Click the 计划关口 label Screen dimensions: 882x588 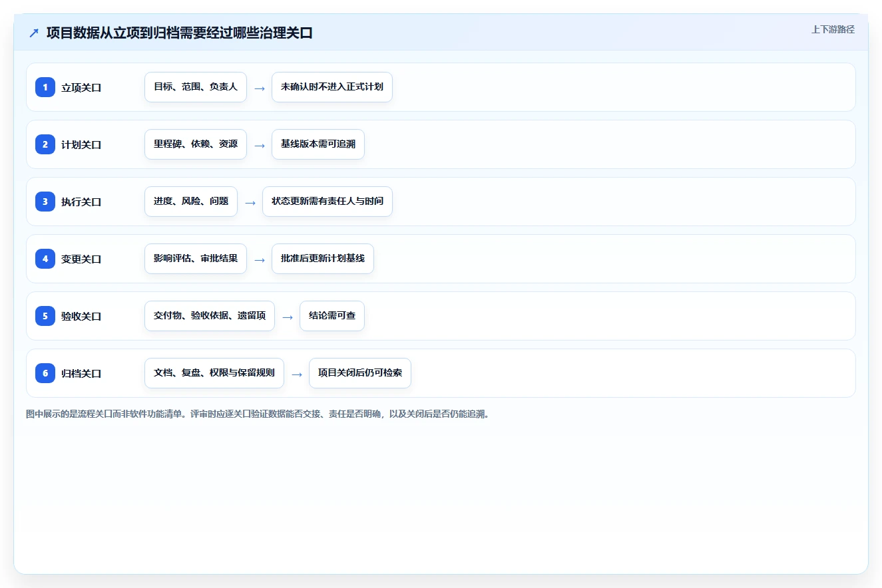81,144
